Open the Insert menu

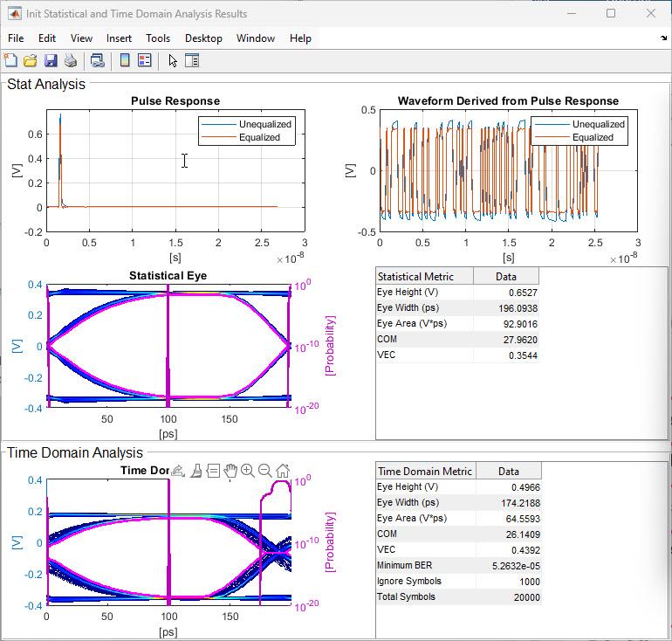[119, 38]
